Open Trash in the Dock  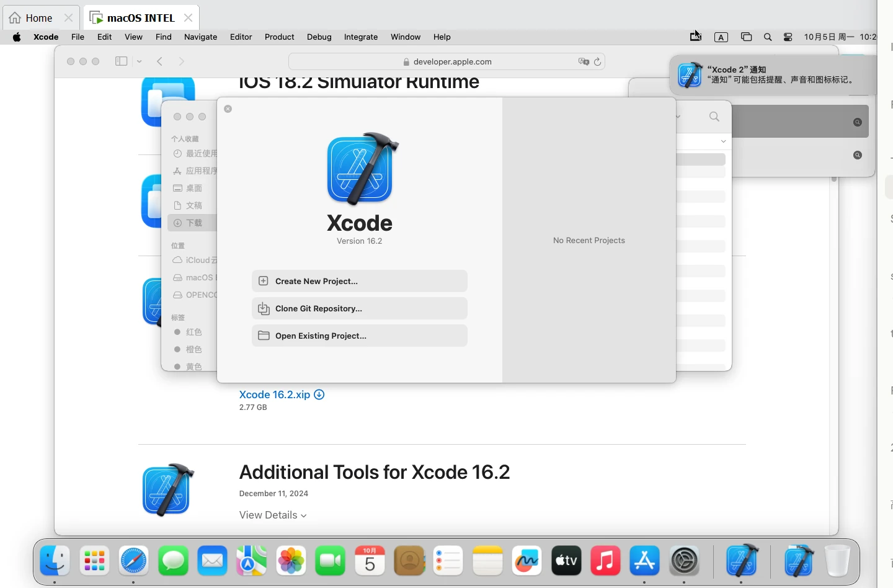coord(838,561)
